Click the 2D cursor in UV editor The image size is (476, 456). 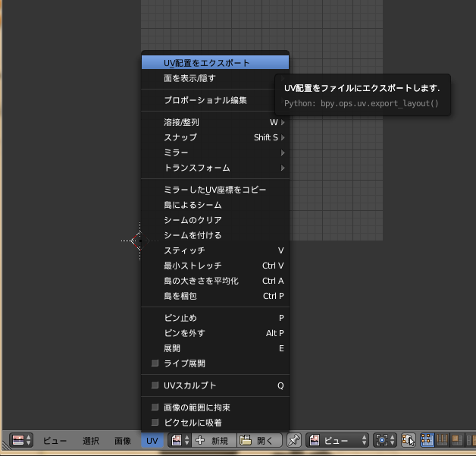pyautogui.click(x=140, y=241)
